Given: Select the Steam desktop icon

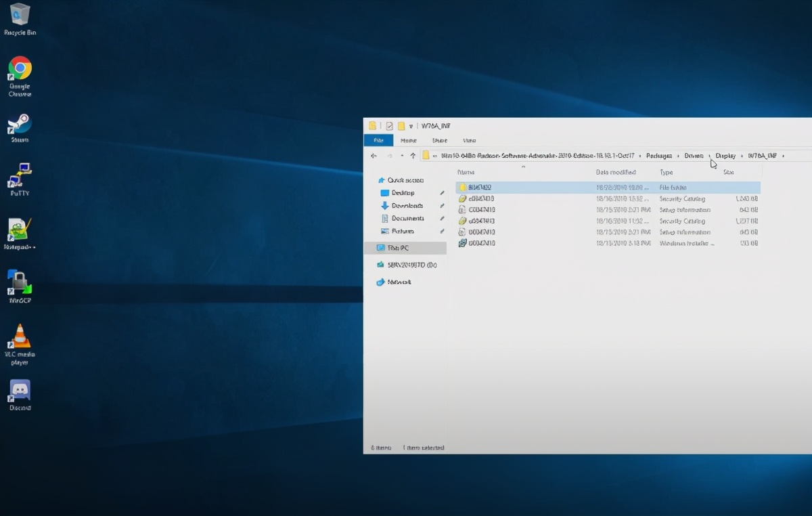Looking at the screenshot, I should [x=20, y=124].
